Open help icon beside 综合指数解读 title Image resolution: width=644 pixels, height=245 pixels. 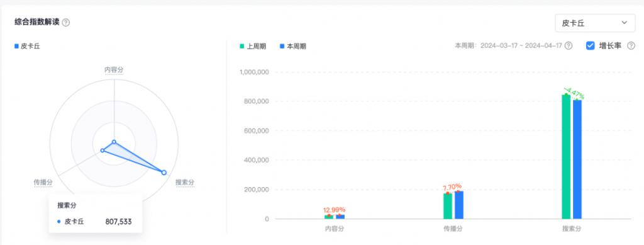tap(65, 23)
